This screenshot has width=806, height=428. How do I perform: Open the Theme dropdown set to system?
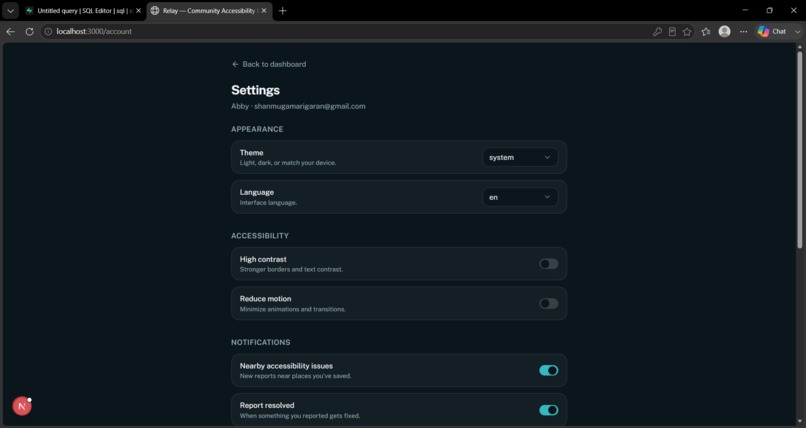520,157
